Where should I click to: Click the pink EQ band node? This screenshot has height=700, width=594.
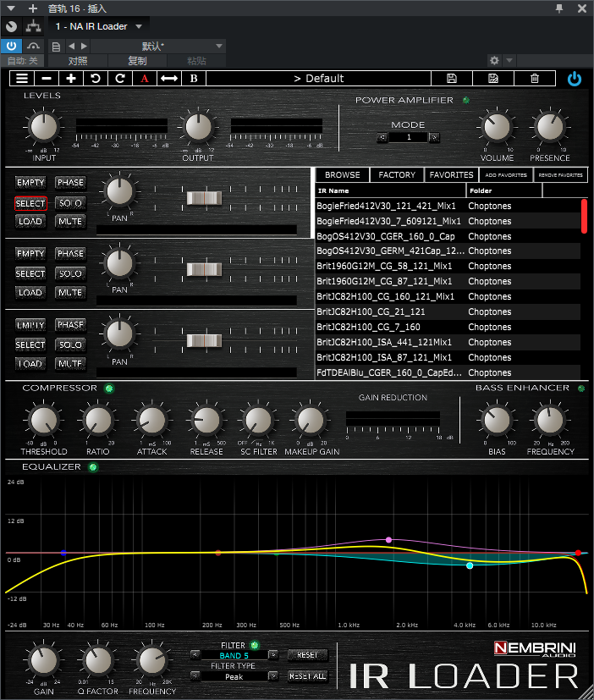coord(388,540)
